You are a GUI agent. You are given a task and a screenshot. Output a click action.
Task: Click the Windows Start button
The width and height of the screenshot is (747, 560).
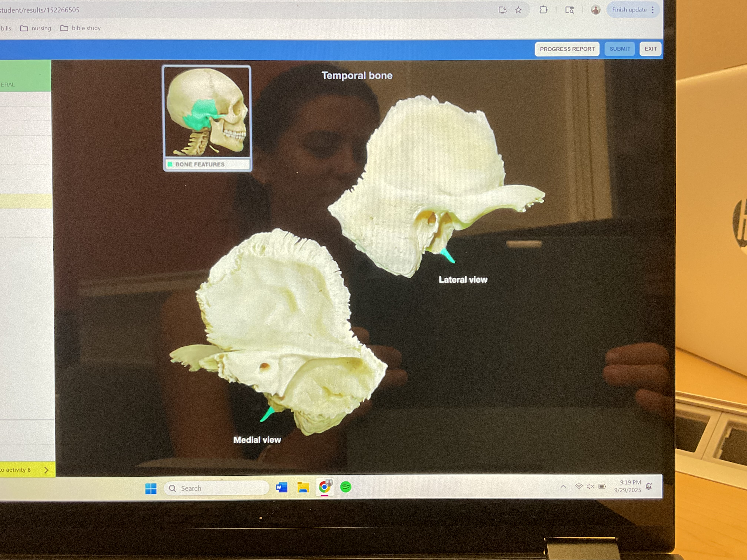151,489
